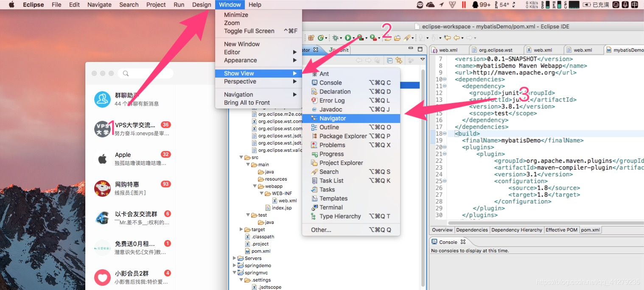Screen dimensions: 644x290
Task: Switch to Dependency Hierarchy tab
Action: click(517, 230)
